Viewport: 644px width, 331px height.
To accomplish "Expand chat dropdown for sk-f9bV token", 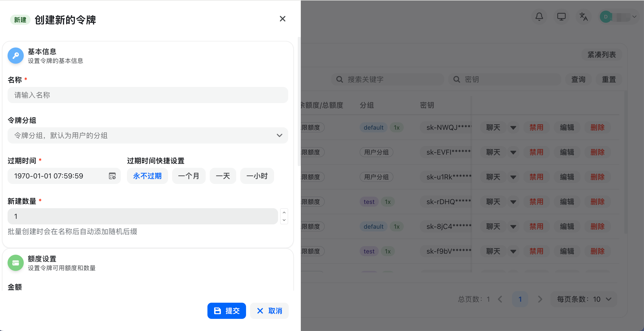I will point(513,251).
